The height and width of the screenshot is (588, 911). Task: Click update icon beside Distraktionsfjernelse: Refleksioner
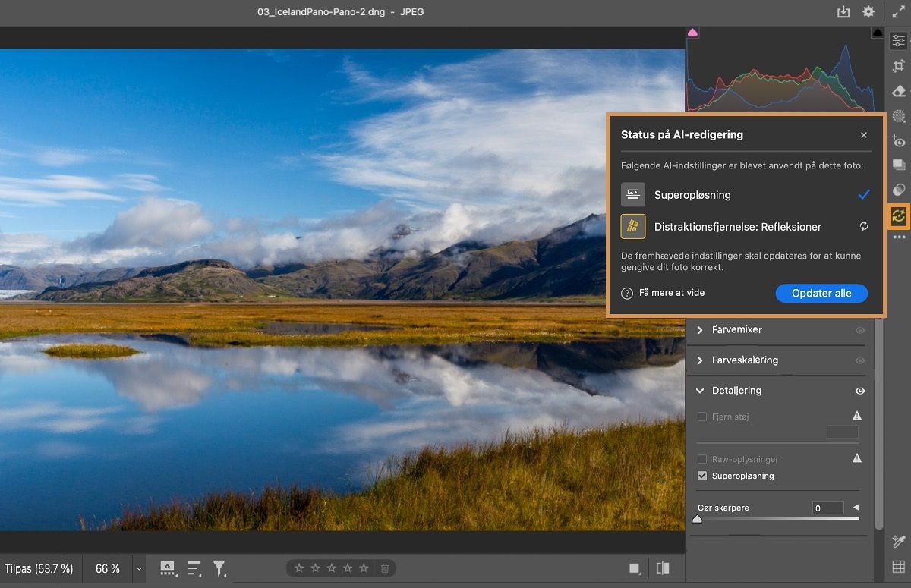[x=864, y=226]
